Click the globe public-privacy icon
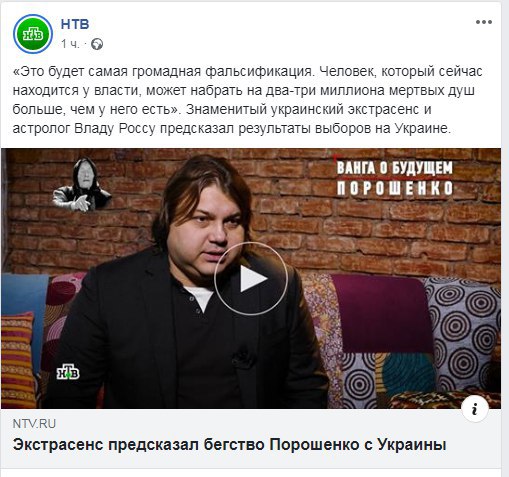Viewport: 509px width, 477px height. (97, 44)
